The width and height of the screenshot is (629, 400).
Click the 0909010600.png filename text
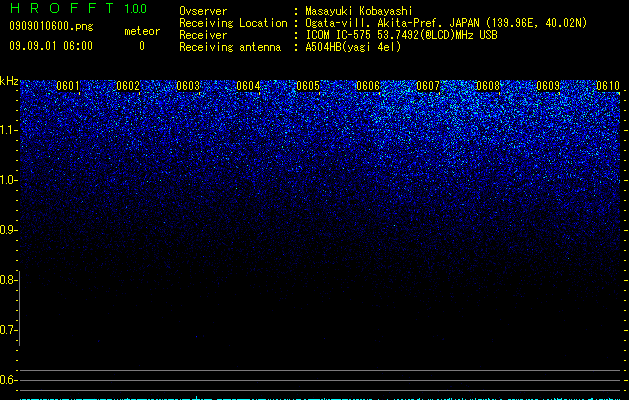coord(51,26)
